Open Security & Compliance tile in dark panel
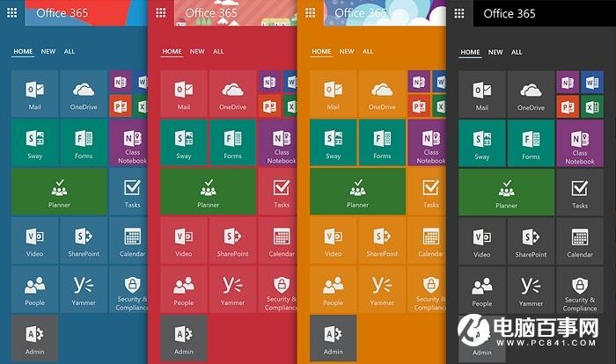The width and height of the screenshot is (616, 364). click(x=580, y=290)
